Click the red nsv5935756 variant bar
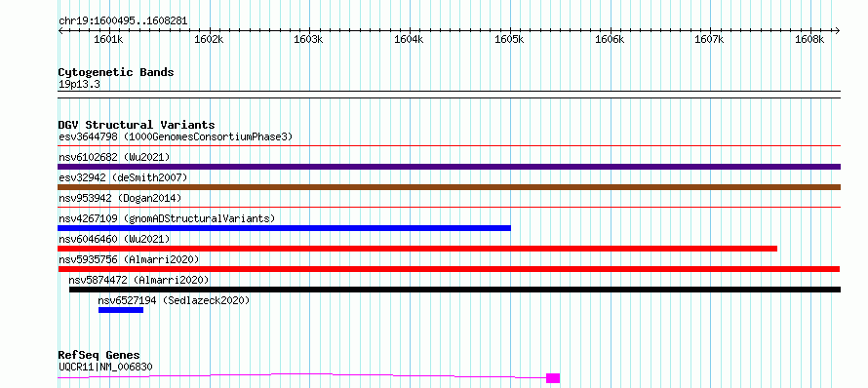 [x=449, y=269]
